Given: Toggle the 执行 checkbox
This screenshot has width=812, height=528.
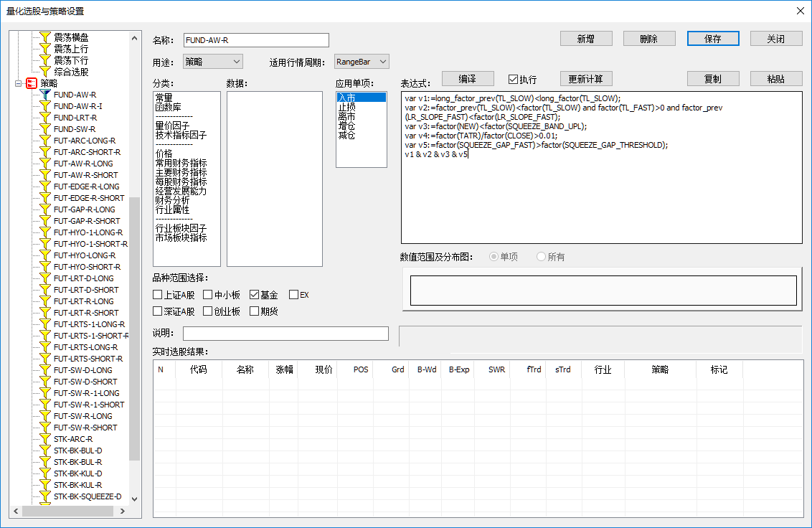Looking at the screenshot, I should click(513, 80).
